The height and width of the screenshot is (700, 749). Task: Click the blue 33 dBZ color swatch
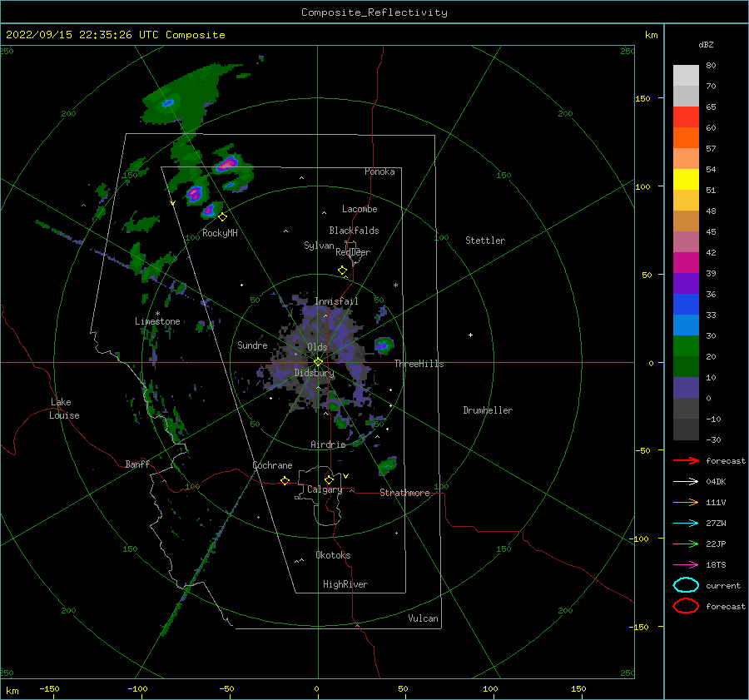point(686,305)
